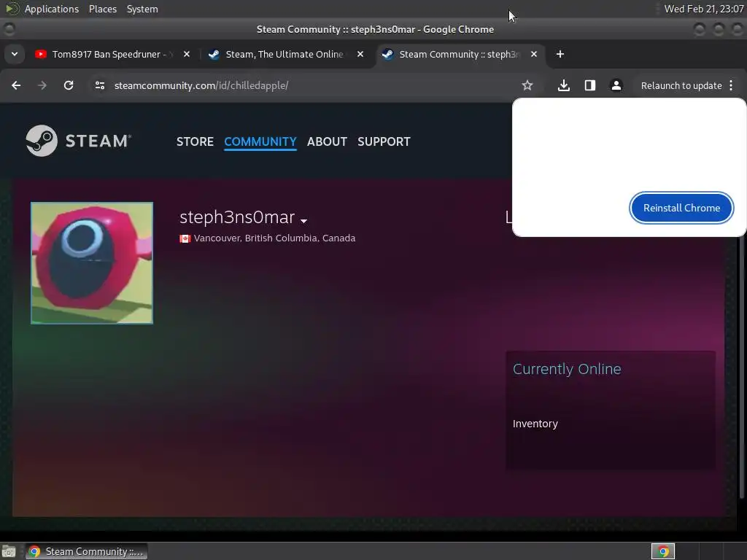747x560 pixels.
Task: Select Steam Community window in taskbar
Action: click(87, 551)
